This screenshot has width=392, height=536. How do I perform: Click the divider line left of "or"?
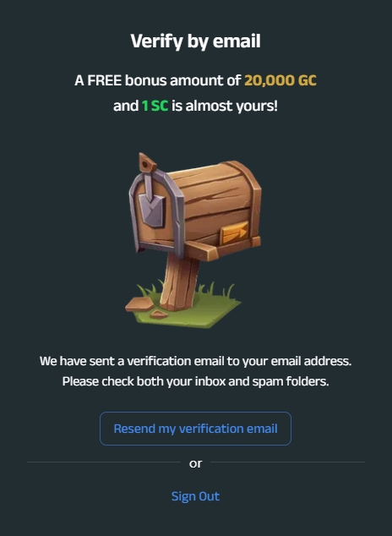(x=104, y=462)
